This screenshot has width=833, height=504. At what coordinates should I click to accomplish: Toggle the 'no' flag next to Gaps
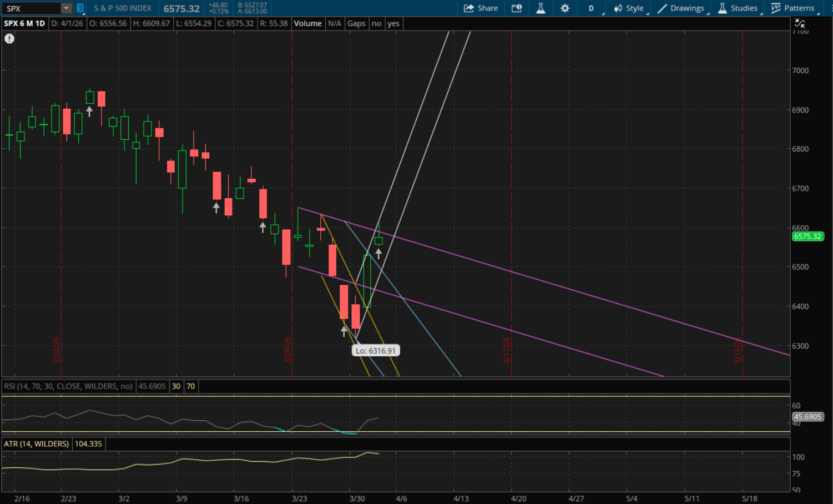(x=376, y=23)
